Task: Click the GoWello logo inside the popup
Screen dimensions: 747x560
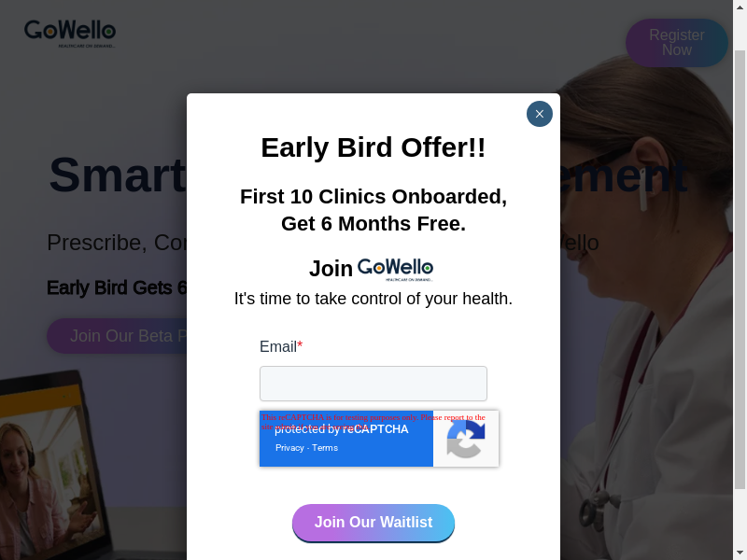Action: 395,270
